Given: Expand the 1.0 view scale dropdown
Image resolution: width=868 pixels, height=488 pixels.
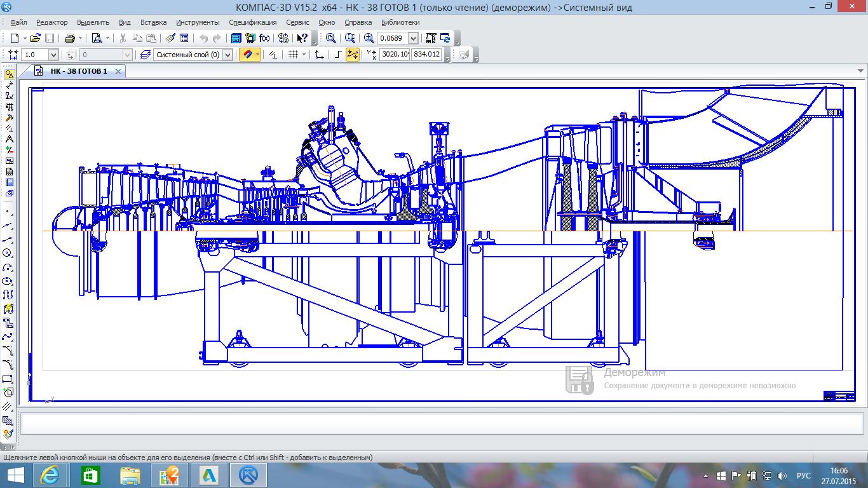Looking at the screenshot, I should click(x=53, y=55).
